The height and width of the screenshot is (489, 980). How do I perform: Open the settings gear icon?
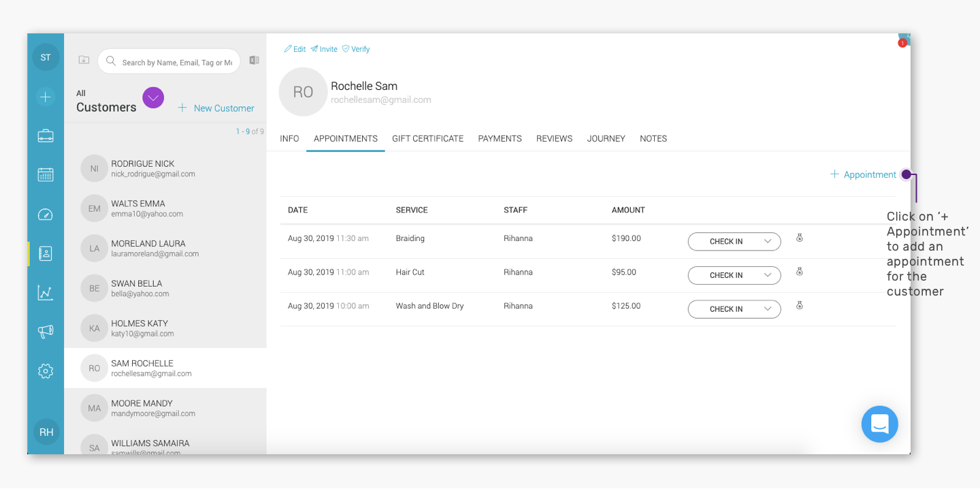click(46, 371)
